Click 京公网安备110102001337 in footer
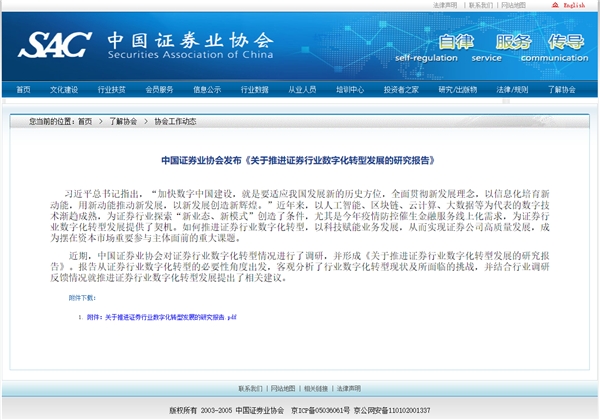Viewport: 600px width, 420px height. click(x=392, y=410)
